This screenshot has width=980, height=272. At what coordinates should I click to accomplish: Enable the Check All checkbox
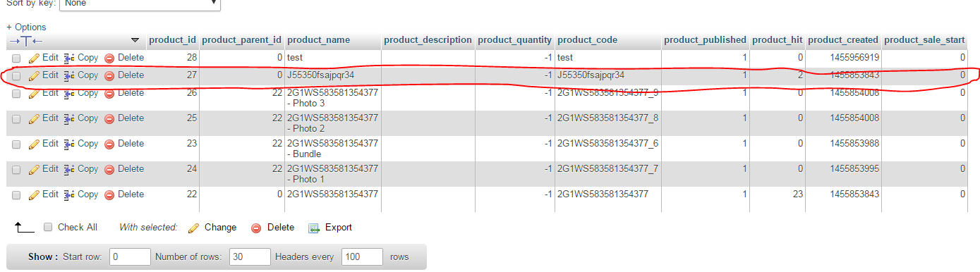coord(48,227)
